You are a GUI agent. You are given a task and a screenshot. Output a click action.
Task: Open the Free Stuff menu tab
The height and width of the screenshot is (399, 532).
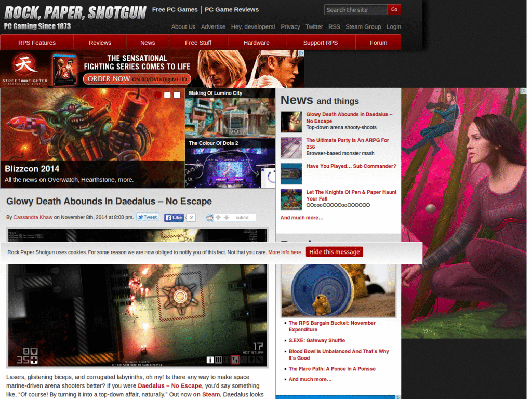[198, 43]
